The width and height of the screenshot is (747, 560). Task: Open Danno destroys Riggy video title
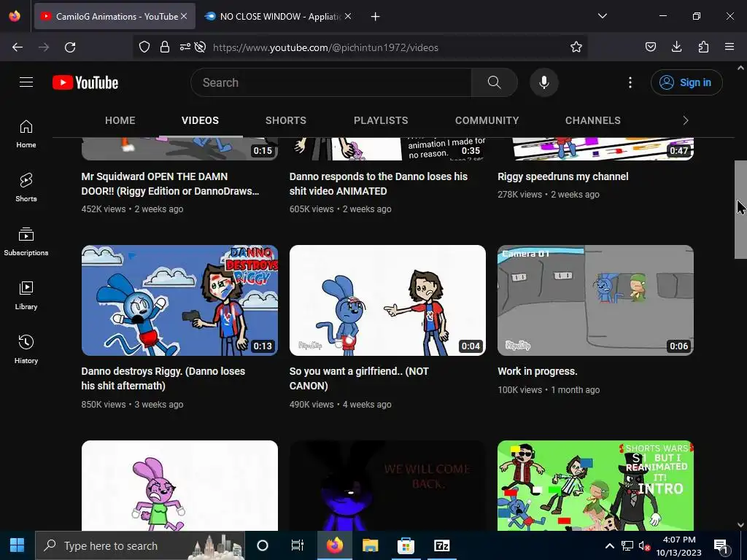coord(163,378)
